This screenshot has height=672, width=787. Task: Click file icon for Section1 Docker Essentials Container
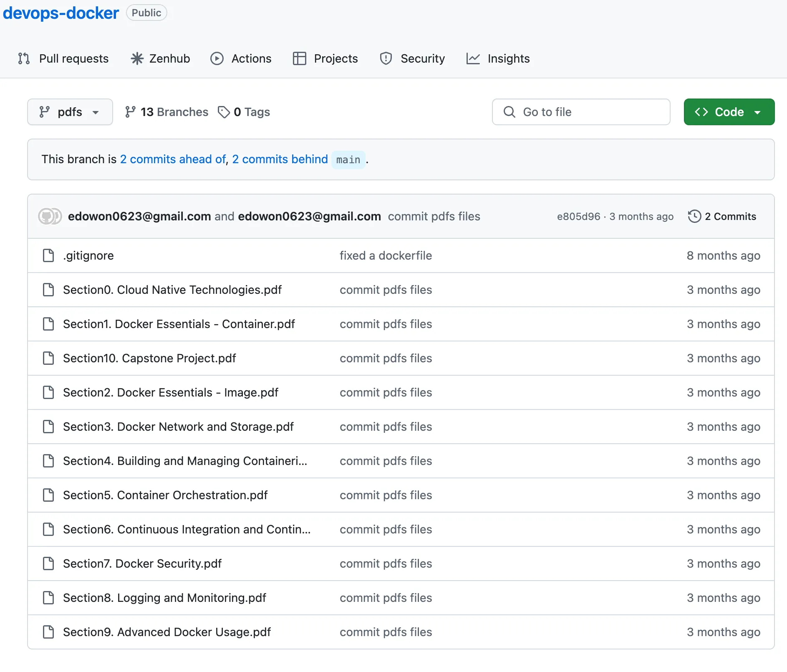click(x=48, y=324)
